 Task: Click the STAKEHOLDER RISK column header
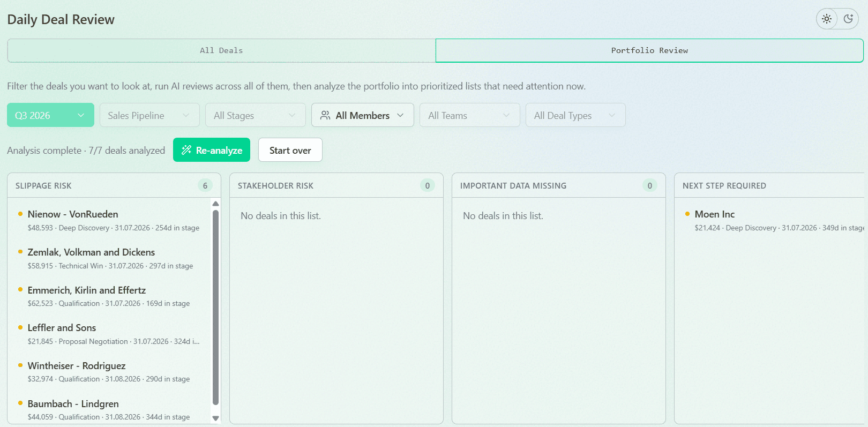(x=275, y=185)
